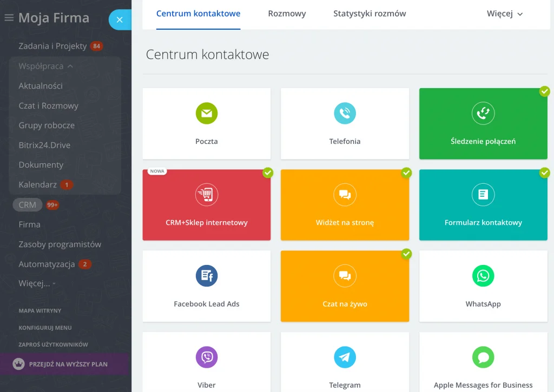Screen dimensions: 554x392
Task: Click the hamburger menu icon beside Moja Firma
Action: point(9,18)
